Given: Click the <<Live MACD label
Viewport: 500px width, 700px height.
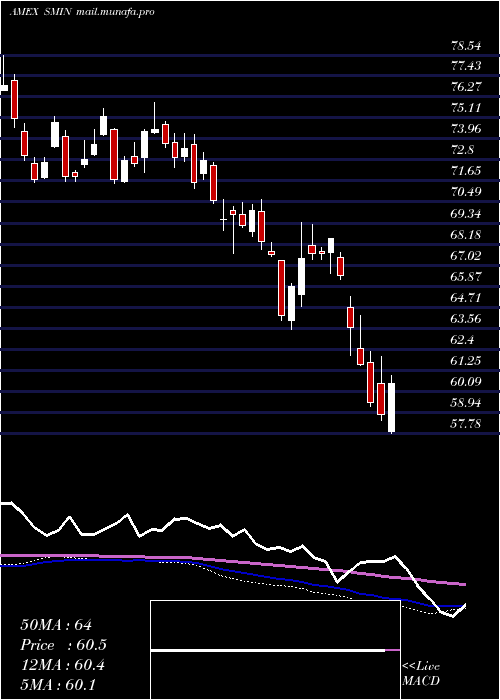Looking at the screenshot, I should (x=421, y=674).
